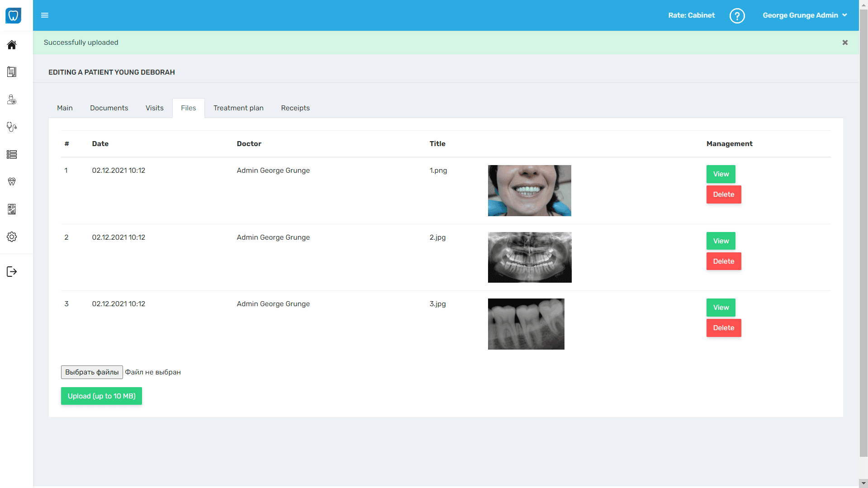Select the documents/contracts sidebar icon

[12, 71]
